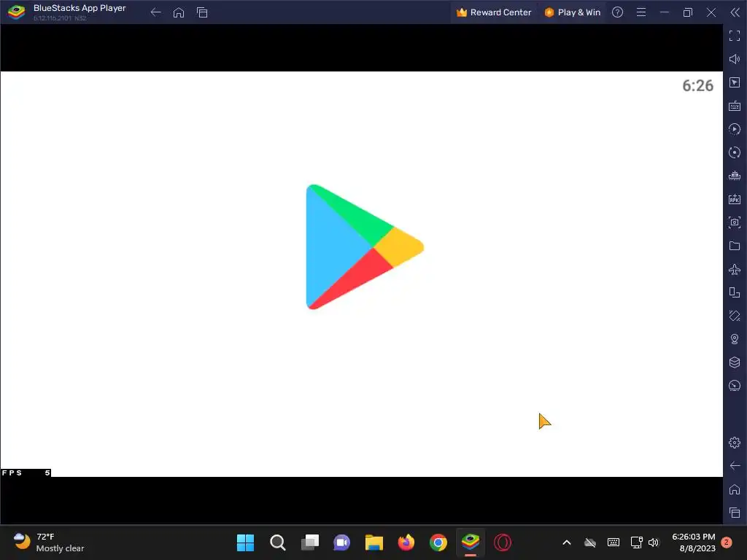Open multi-instance manager sidebar icon

click(x=735, y=292)
